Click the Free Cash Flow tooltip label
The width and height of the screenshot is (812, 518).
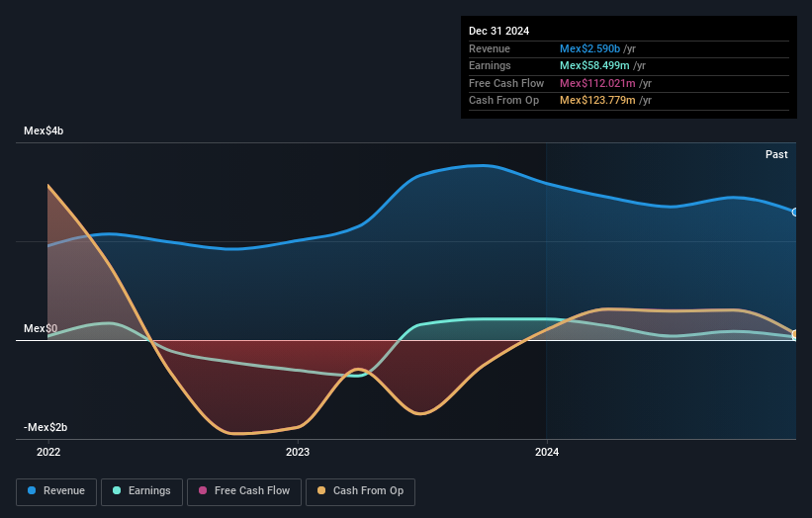(506, 83)
